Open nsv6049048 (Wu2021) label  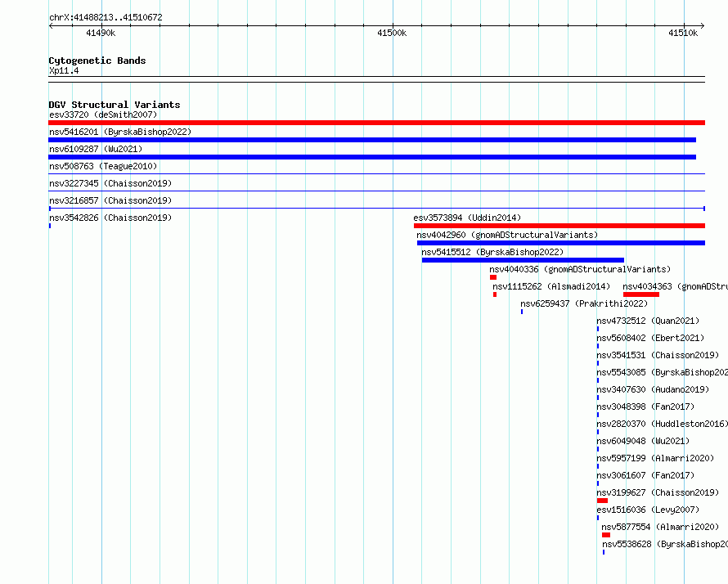[x=643, y=441]
